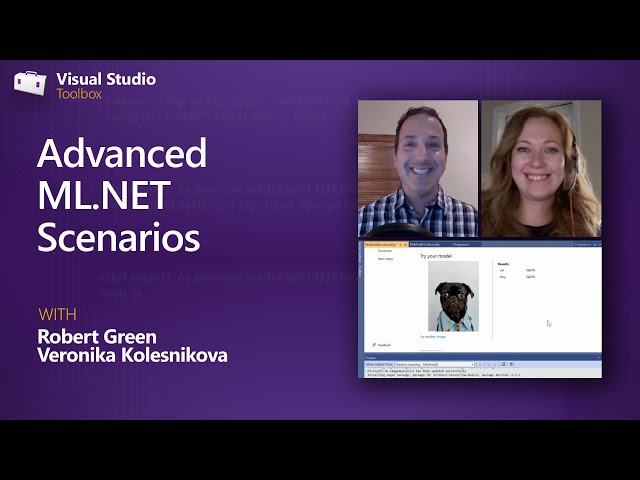
Task: Click the 'Visual Studio' header text
Action: point(106,79)
